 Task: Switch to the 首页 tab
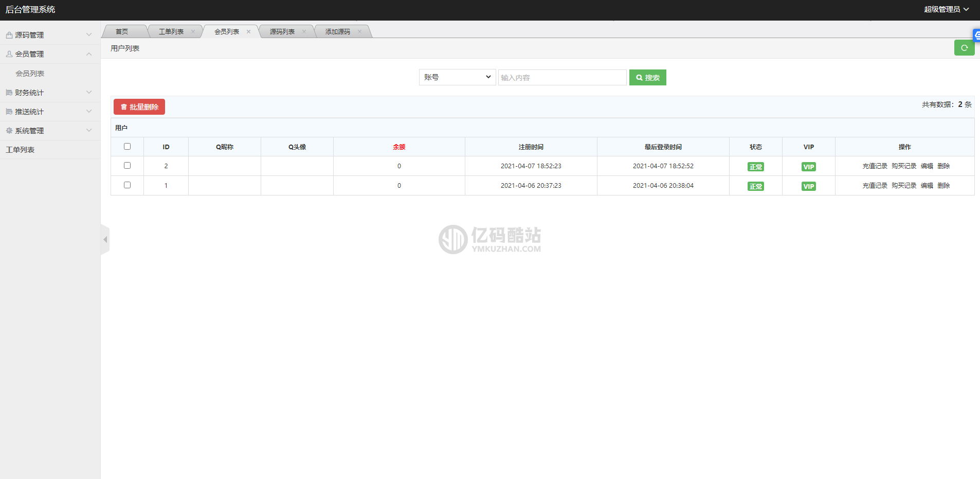122,31
